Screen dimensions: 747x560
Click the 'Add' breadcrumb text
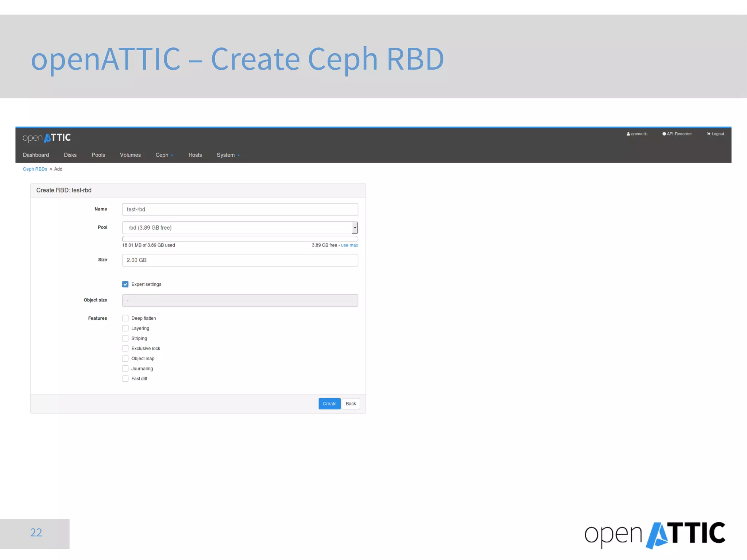click(58, 169)
